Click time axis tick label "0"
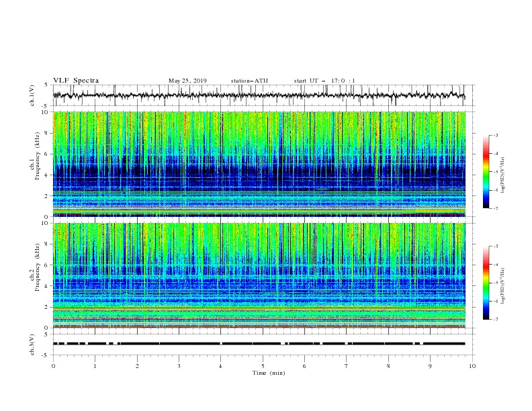Screen dimensions: 532x411 pos(53,366)
